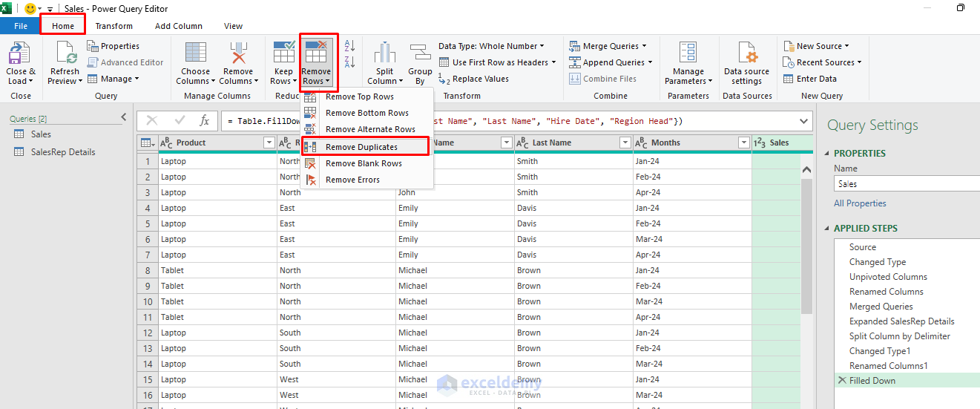Click Replace Values
This screenshot has height=409, width=980.
pyautogui.click(x=473, y=79)
